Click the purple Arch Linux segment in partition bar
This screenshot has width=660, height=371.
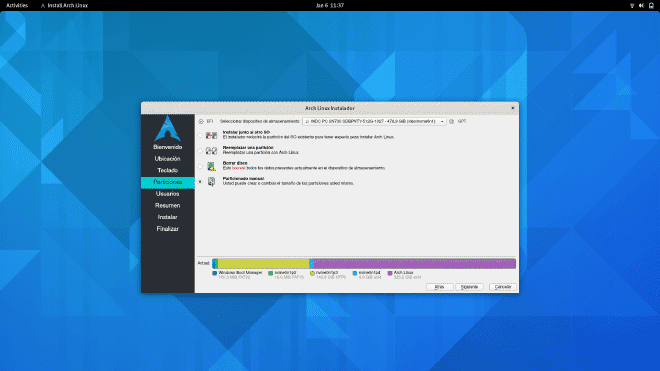click(x=415, y=264)
